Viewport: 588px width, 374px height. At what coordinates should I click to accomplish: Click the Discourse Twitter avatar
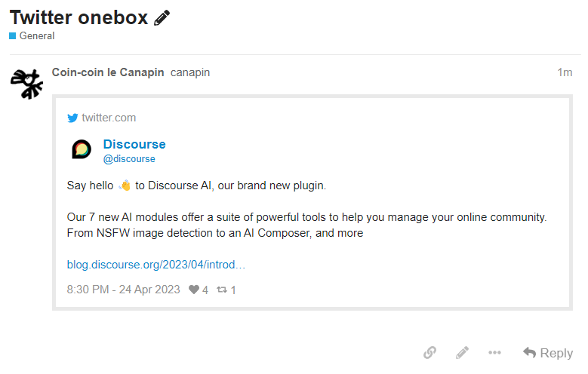[82, 149]
